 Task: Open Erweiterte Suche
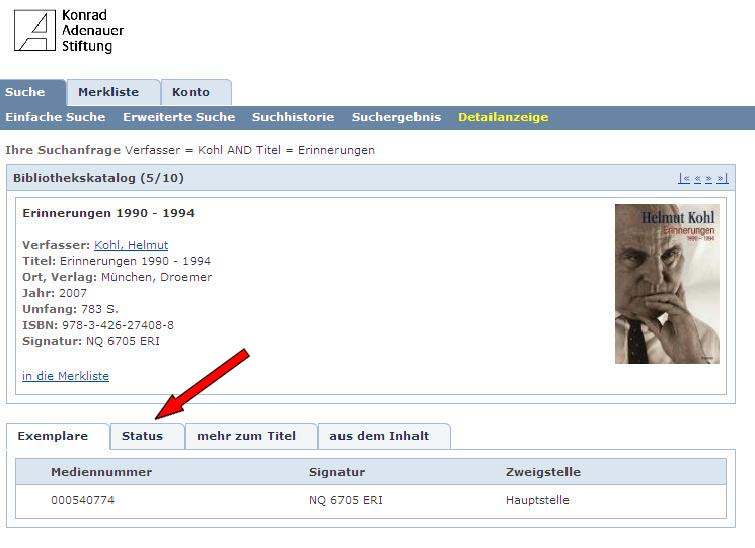point(179,117)
